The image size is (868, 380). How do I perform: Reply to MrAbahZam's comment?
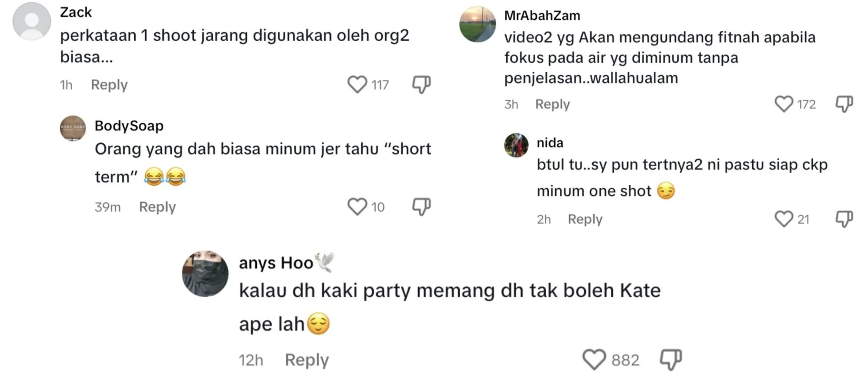click(552, 104)
